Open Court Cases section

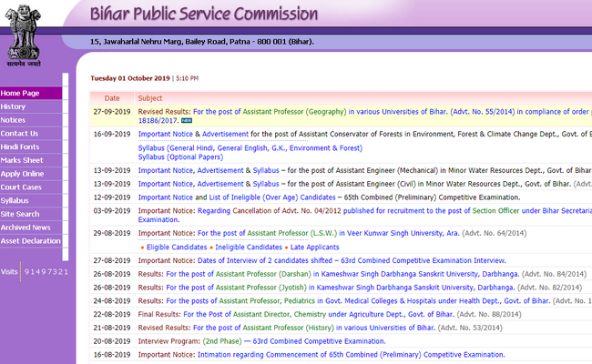tap(21, 187)
